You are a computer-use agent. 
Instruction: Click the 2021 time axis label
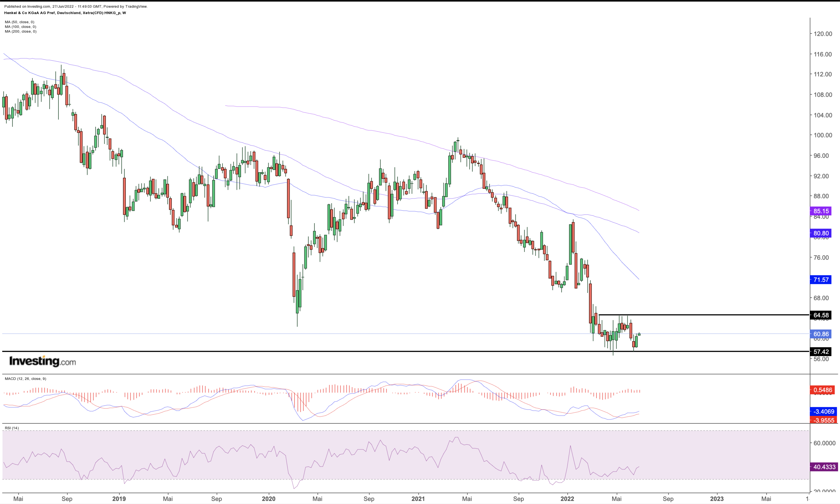418,499
